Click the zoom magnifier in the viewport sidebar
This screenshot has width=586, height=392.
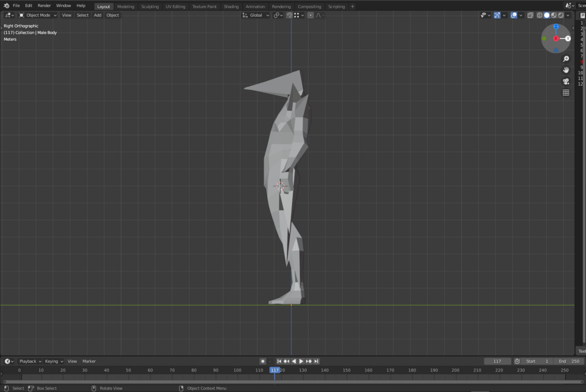click(x=566, y=59)
